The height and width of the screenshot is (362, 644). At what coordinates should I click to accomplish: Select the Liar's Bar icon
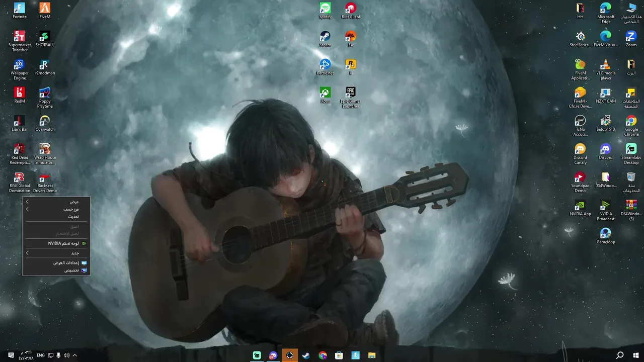[x=20, y=123]
